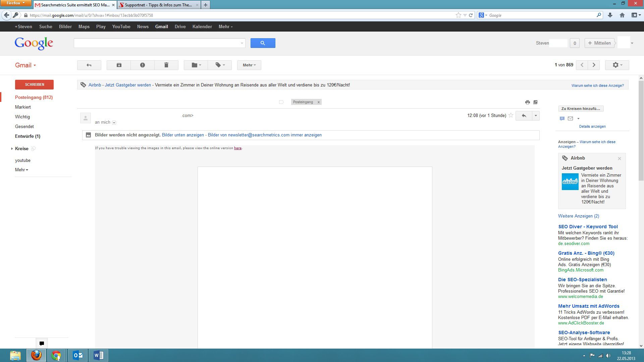Print all with the printer icon
This screenshot has height=362, width=644.
tap(527, 102)
